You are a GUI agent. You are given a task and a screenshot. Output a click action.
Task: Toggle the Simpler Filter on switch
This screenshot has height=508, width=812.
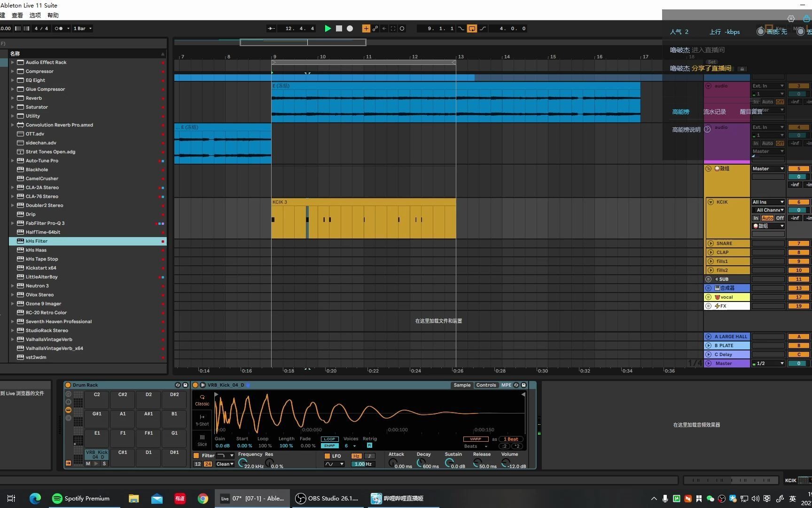196,456
